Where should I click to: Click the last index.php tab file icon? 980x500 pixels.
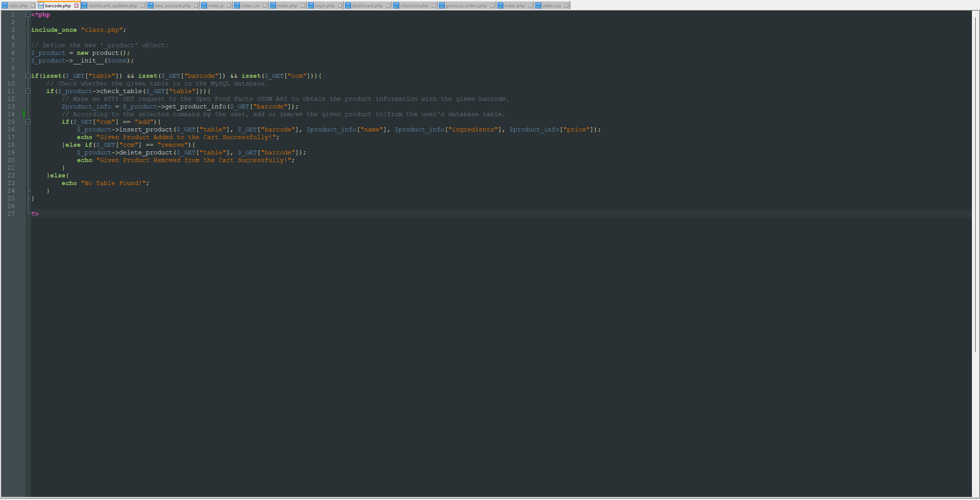[x=500, y=5]
